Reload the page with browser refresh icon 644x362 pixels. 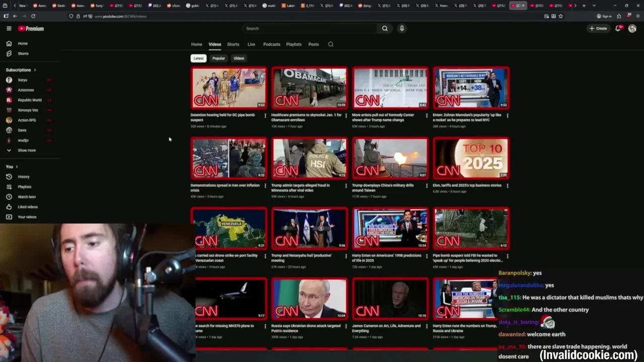33,16
